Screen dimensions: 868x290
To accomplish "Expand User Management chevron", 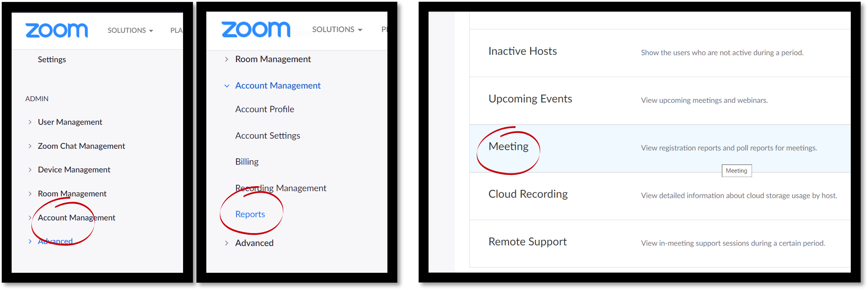I will point(30,122).
